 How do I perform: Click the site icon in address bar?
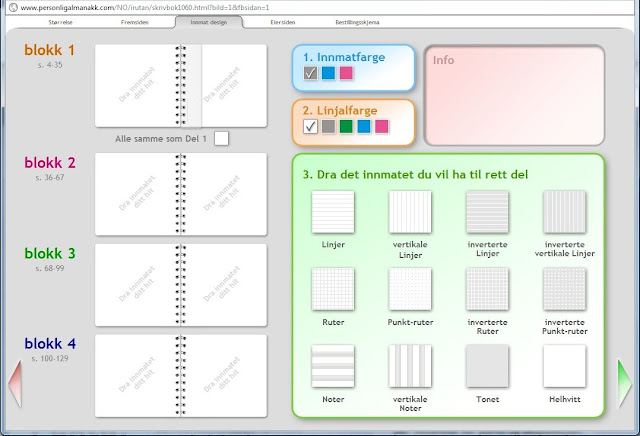13,7
